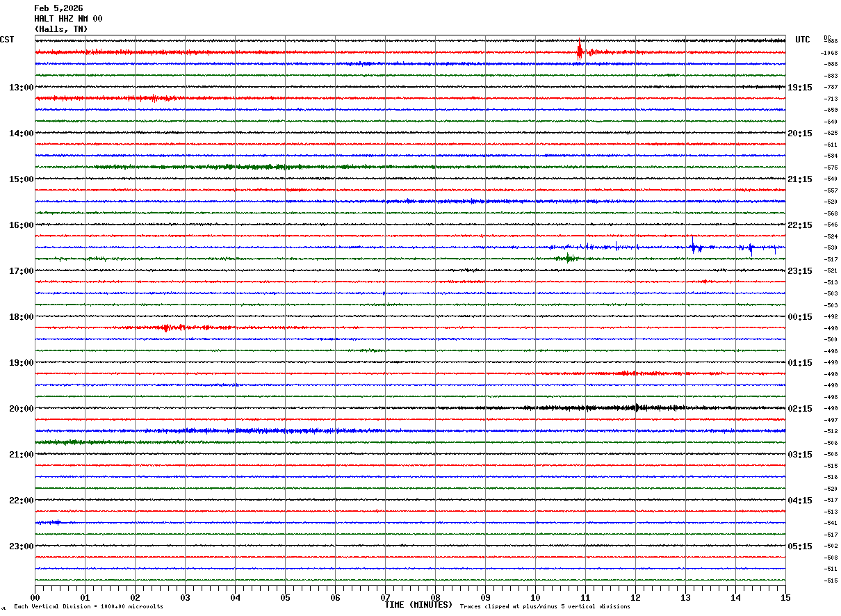Click the 00:15 UTC time label
The height and width of the screenshot is (616, 841).
[800, 317]
